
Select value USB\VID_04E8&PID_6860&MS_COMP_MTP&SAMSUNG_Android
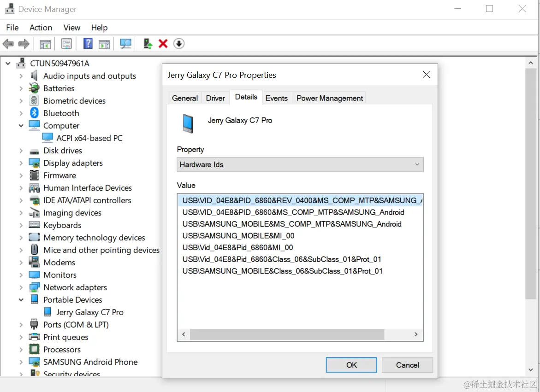tap(293, 212)
